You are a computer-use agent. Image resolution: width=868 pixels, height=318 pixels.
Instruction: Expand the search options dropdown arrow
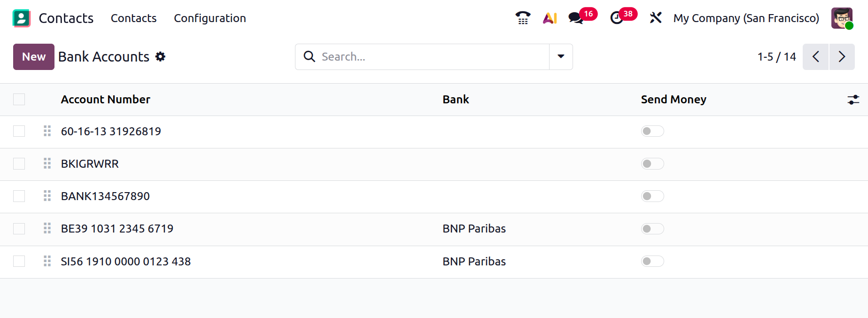click(561, 57)
